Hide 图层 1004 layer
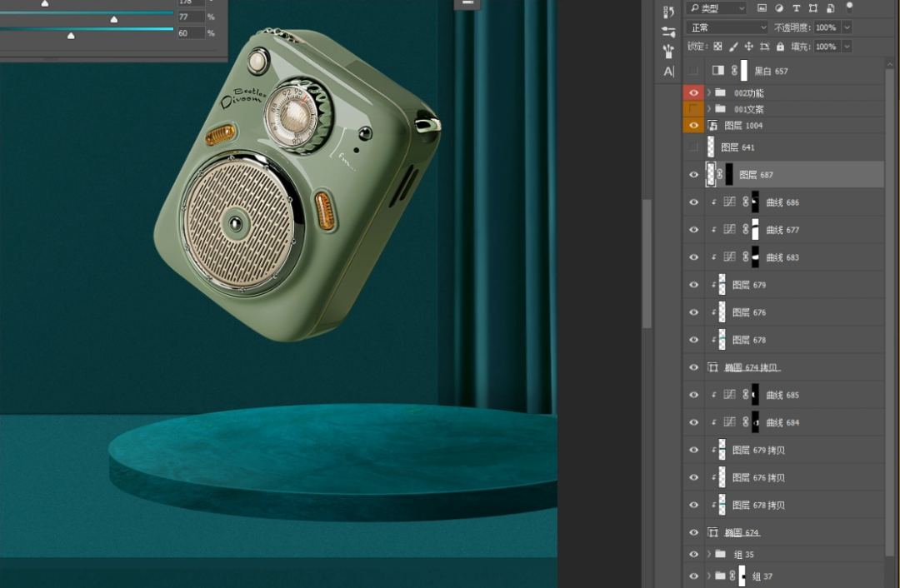Viewport: 900px width, 588px height. [693, 125]
